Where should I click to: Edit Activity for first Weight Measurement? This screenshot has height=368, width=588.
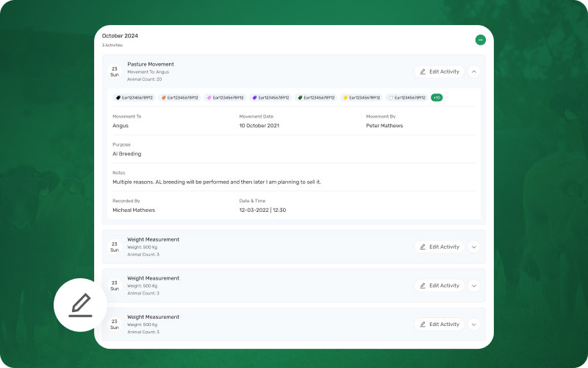click(440, 247)
